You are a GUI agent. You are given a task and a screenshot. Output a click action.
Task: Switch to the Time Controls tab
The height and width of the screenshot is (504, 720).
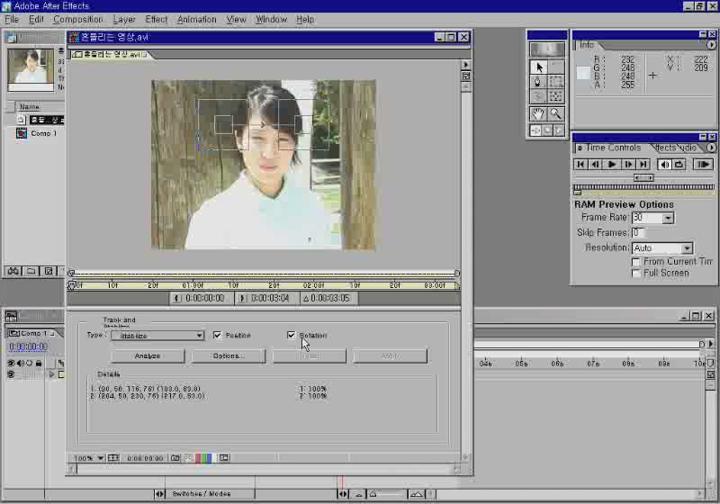click(x=613, y=148)
